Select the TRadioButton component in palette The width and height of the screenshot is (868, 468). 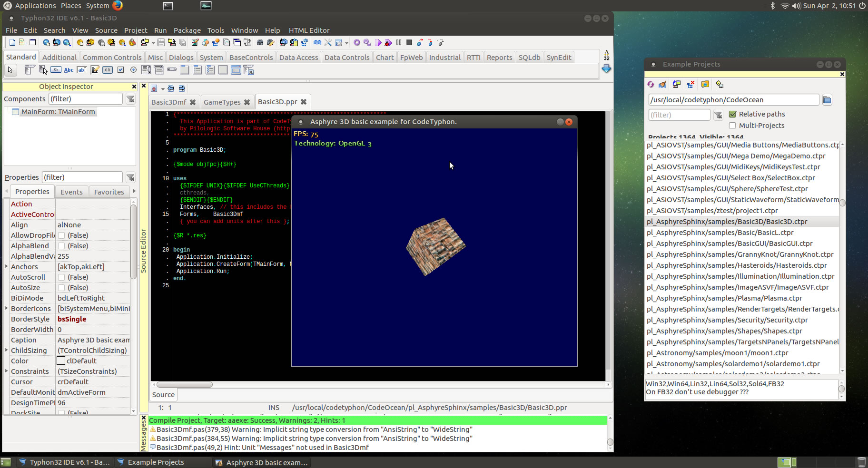pyautogui.click(x=133, y=70)
